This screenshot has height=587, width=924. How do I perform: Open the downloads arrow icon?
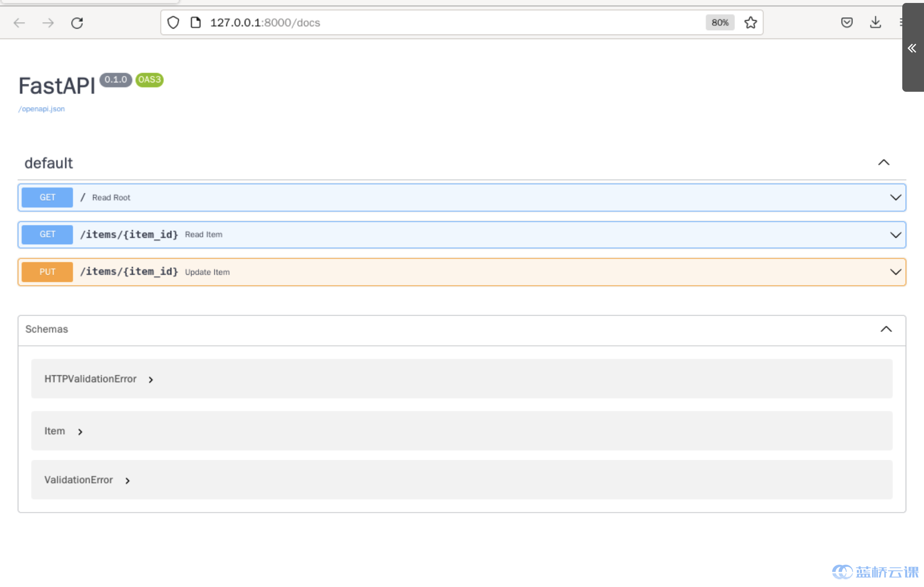(876, 23)
